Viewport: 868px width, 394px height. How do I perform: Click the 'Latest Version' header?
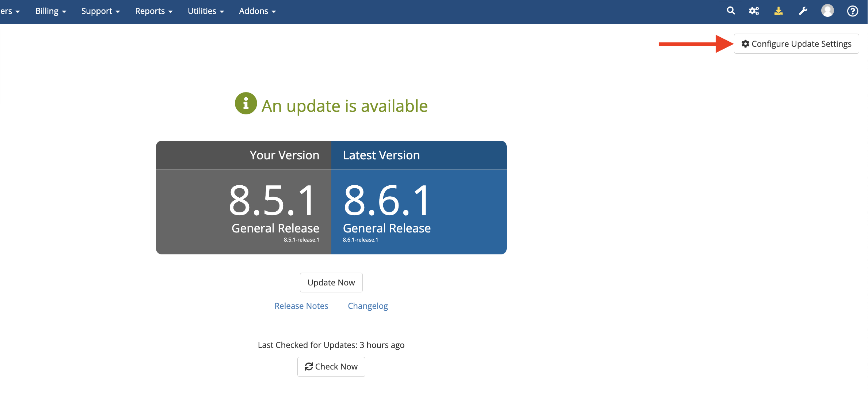point(381,155)
